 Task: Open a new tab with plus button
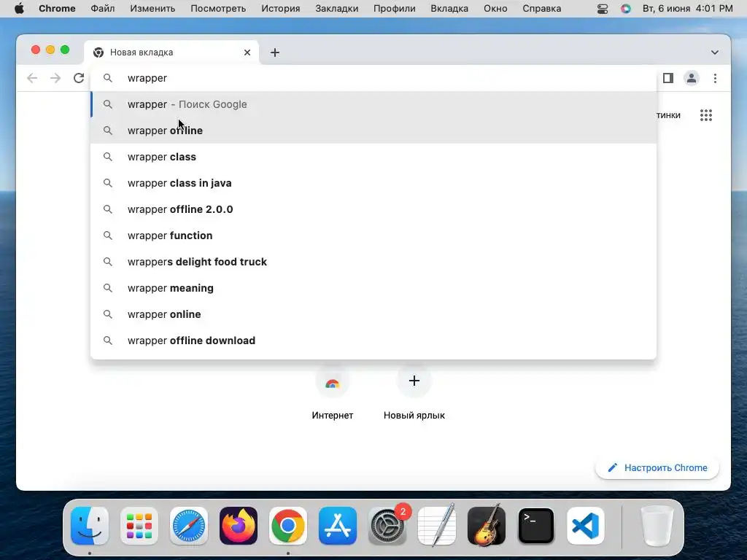tap(275, 52)
